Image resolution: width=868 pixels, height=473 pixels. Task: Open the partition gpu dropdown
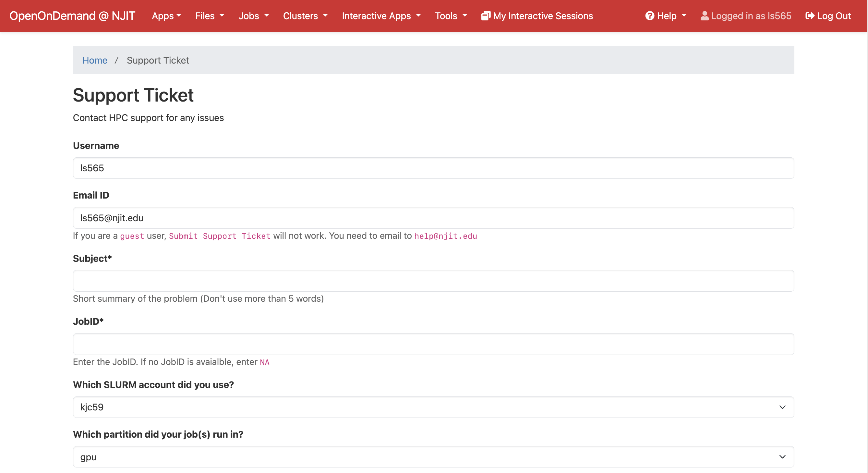[x=433, y=457]
